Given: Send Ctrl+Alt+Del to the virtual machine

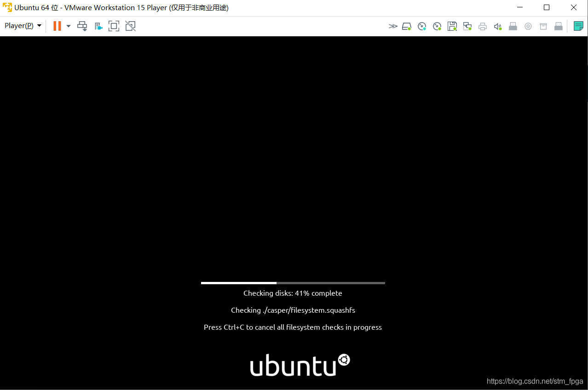Looking at the screenshot, I should click(x=82, y=26).
